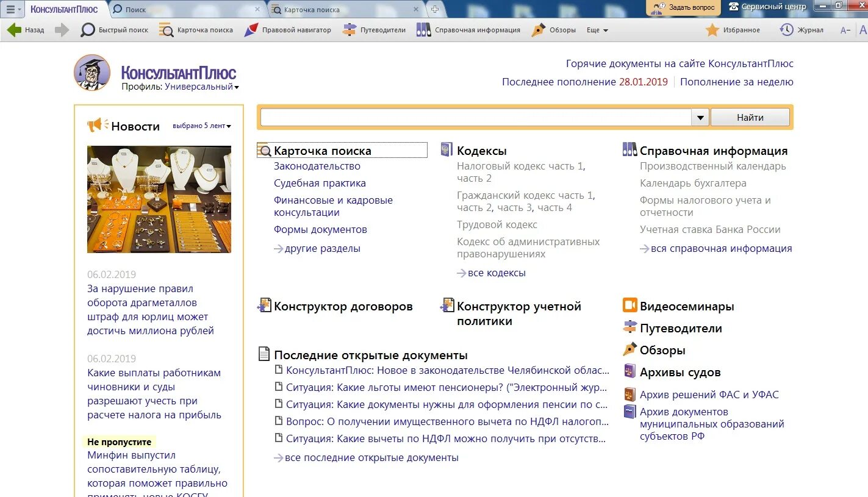Switch to the Поиск tab

coord(186,10)
